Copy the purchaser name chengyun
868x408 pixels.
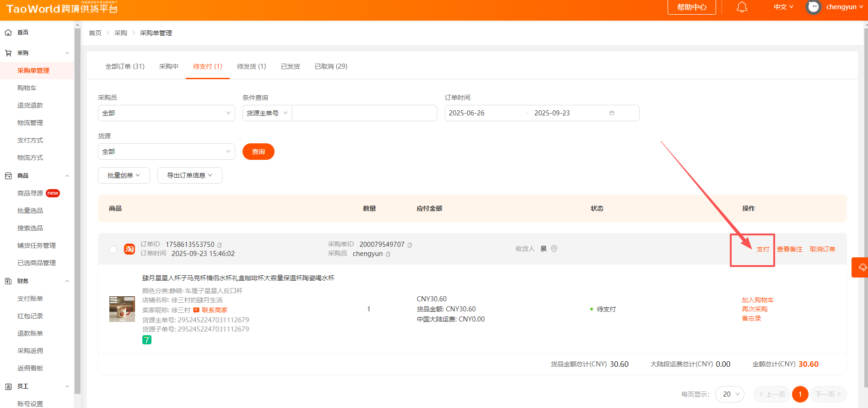point(388,254)
